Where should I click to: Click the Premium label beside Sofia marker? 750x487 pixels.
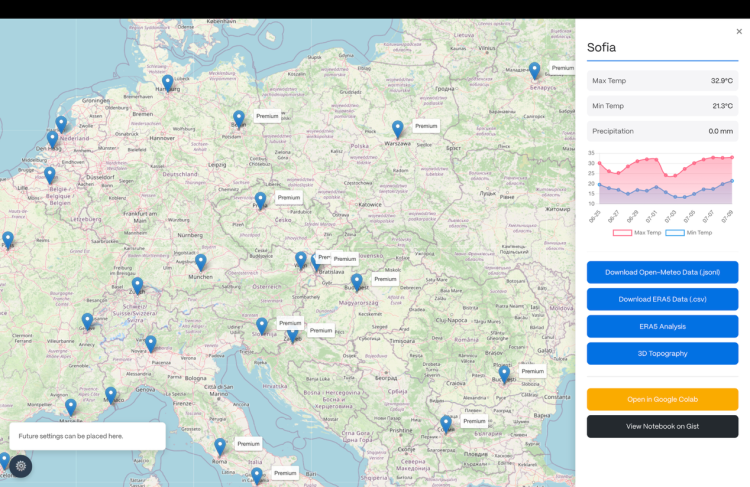click(x=474, y=421)
